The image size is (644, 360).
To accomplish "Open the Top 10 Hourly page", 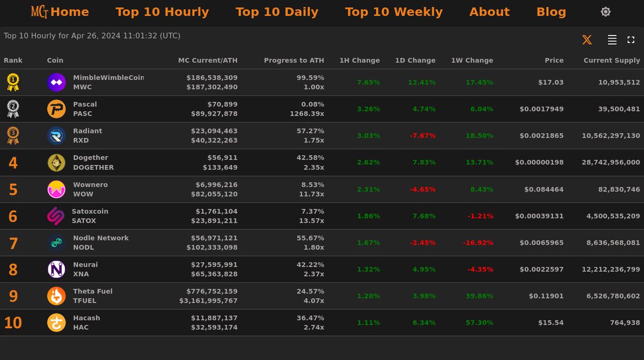I will click(x=162, y=12).
